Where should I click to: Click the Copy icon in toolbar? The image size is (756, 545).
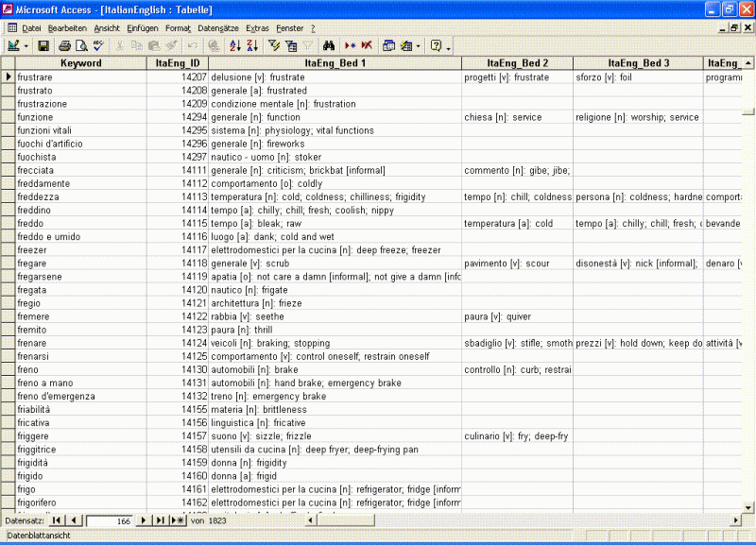tap(136, 45)
